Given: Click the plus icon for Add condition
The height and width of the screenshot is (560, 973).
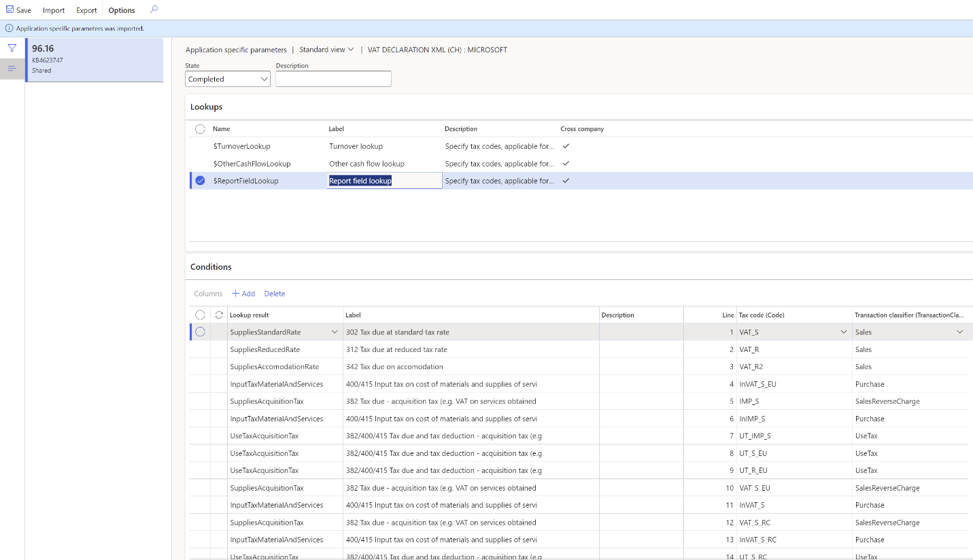Looking at the screenshot, I should pyautogui.click(x=236, y=294).
